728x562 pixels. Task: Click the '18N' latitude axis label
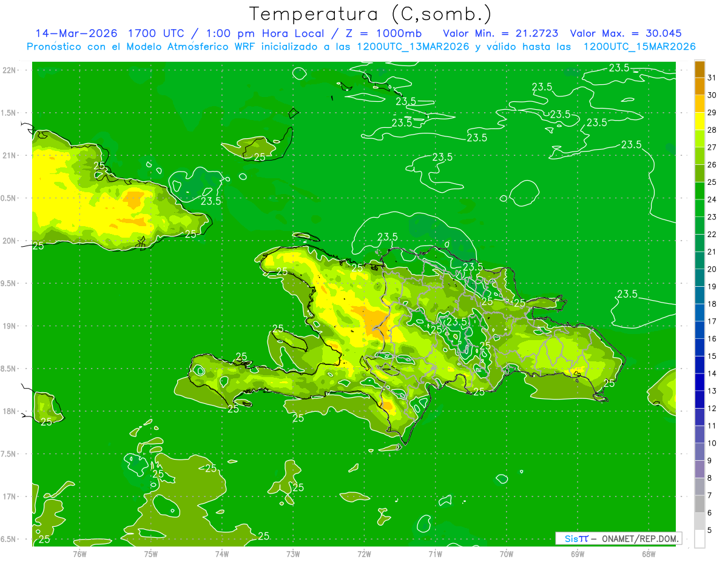click(x=9, y=411)
